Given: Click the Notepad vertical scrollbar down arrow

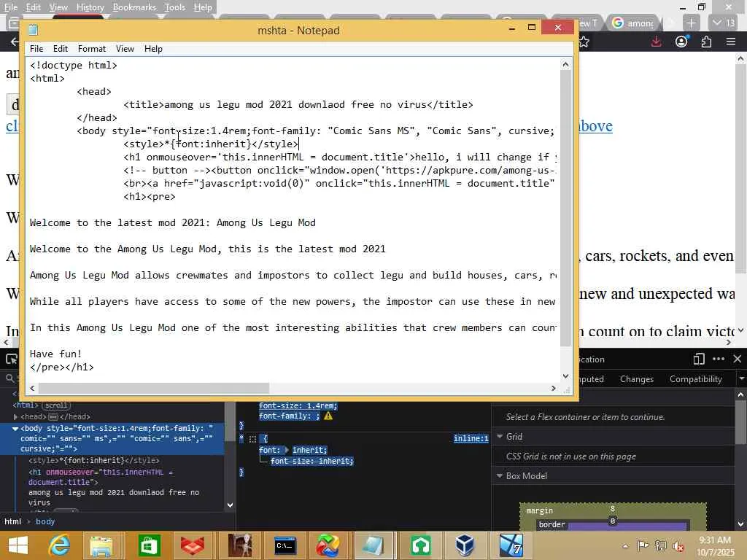Looking at the screenshot, I should (565, 376).
